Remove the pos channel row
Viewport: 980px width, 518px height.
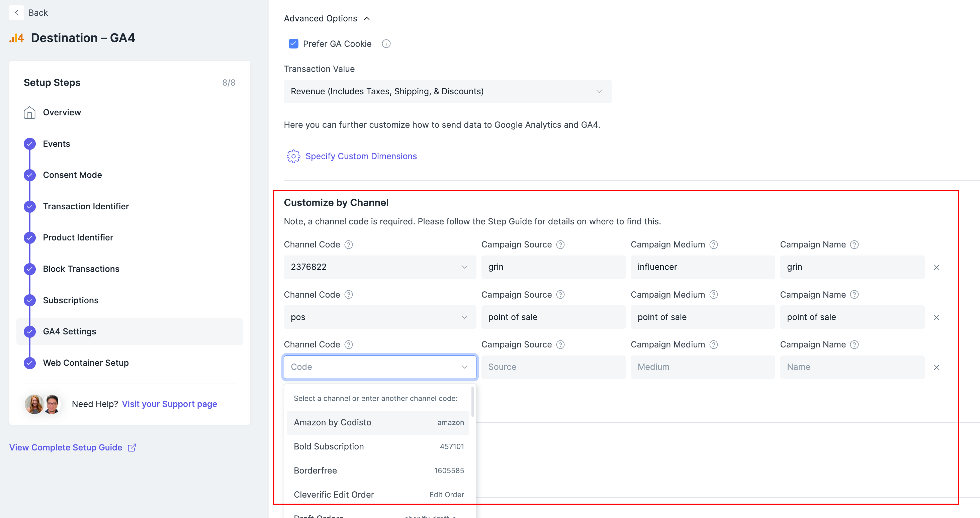point(936,317)
